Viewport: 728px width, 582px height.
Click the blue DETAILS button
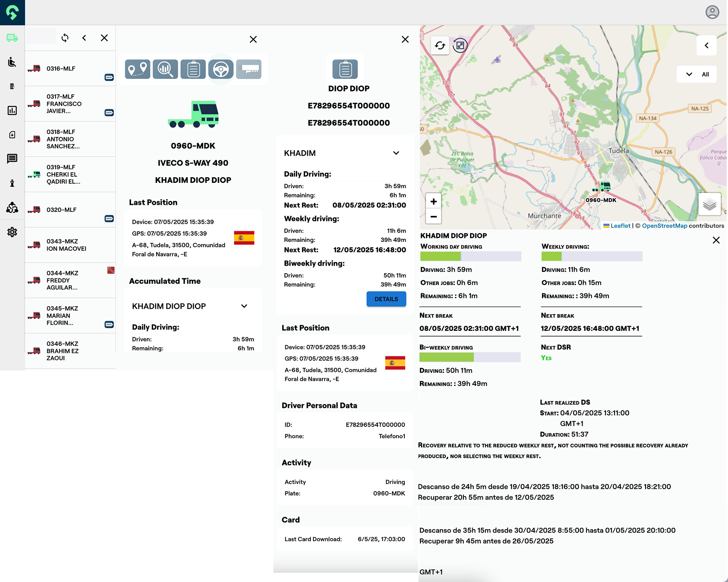[386, 299]
